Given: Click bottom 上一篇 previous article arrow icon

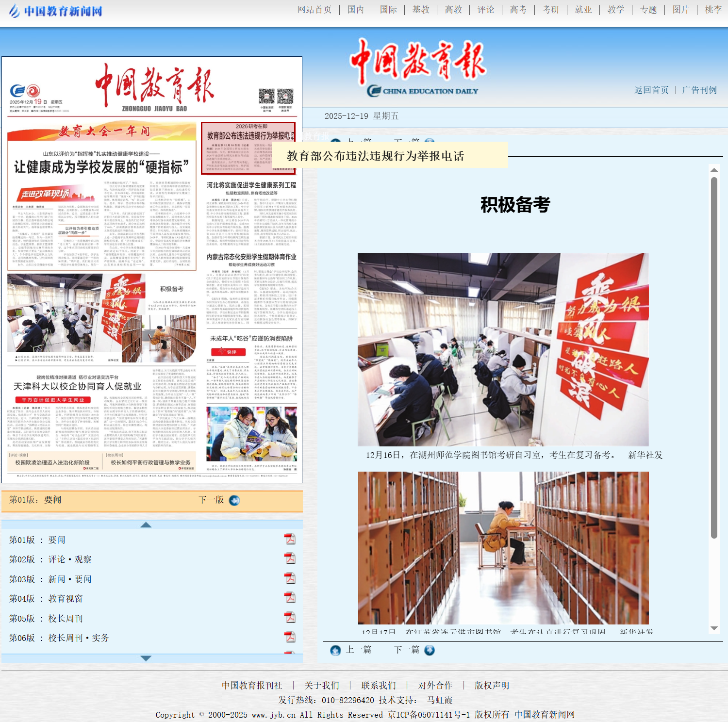Looking at the screenshot, I should 335,650.
